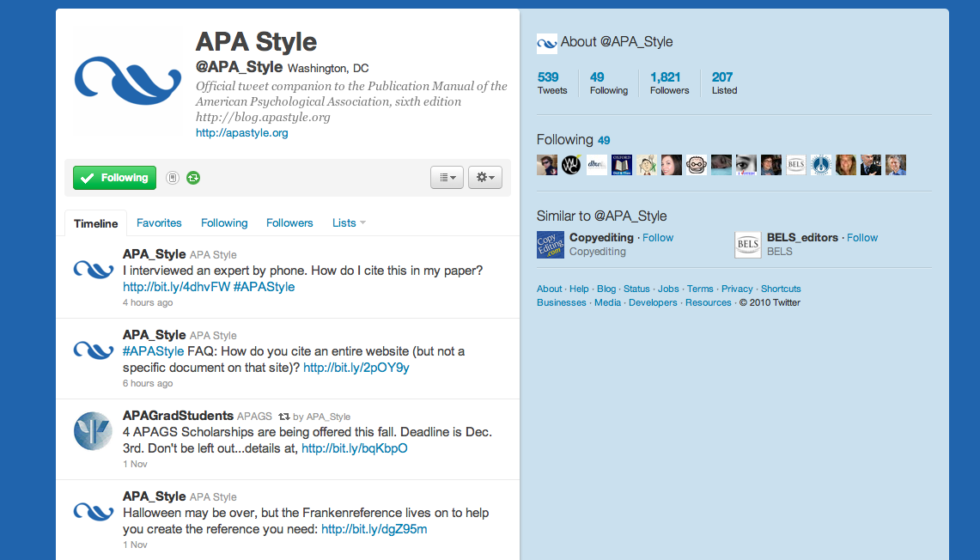Open the Followers tab
980x560 pixels.
coord(289,223)
